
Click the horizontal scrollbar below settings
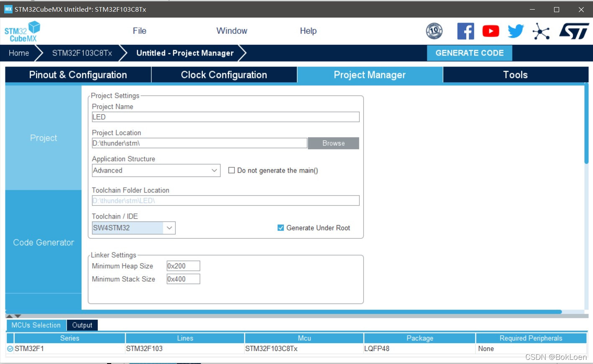(x=284, y=312)
